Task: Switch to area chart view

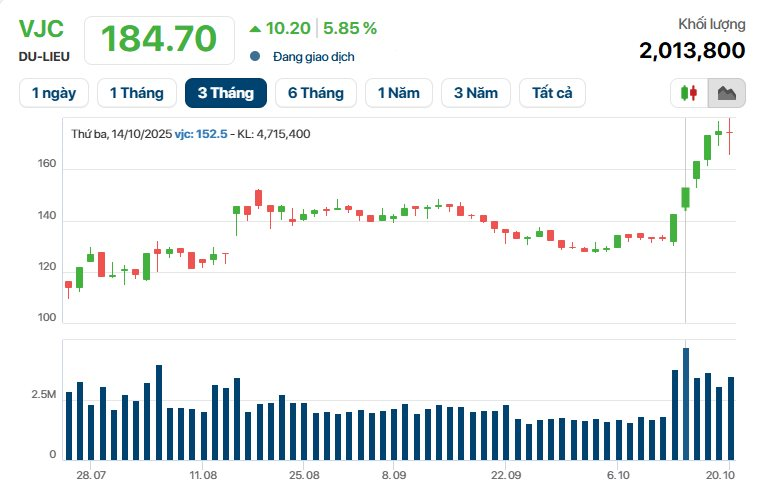Action: pos(726,93)
